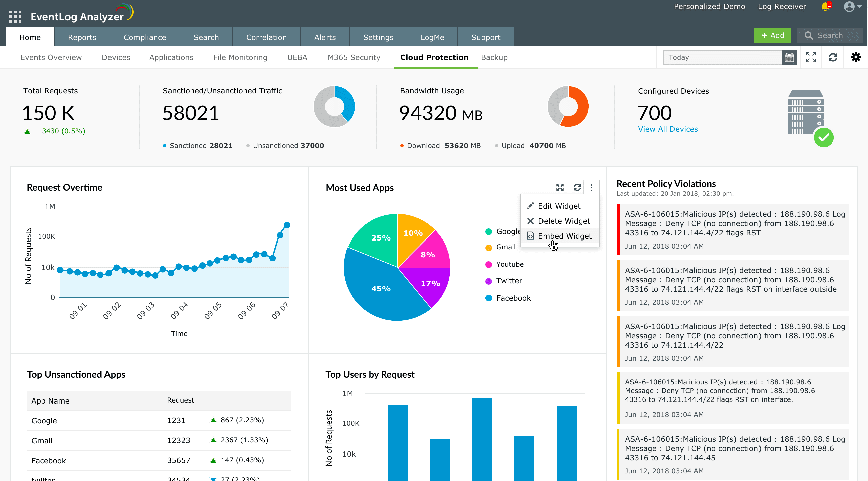Switch to the Compliance tab
The height and width of the screenshot is (481, 868).
pos(145,37)
